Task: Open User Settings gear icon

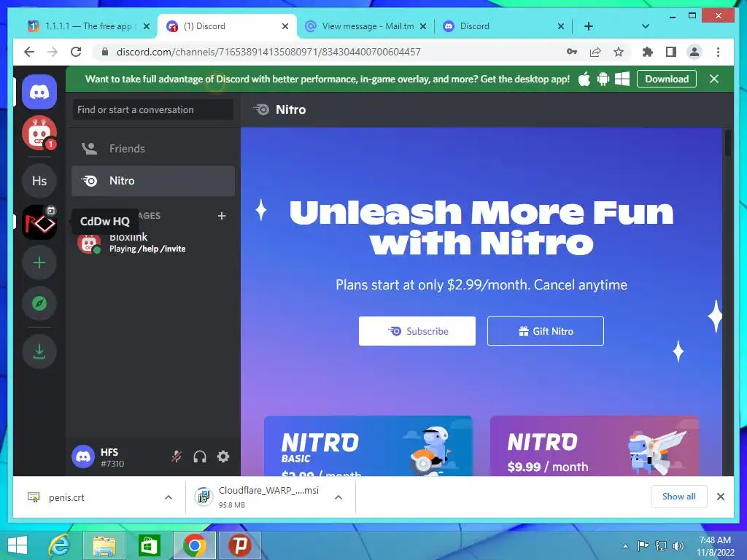Action: tap(223, 456)
